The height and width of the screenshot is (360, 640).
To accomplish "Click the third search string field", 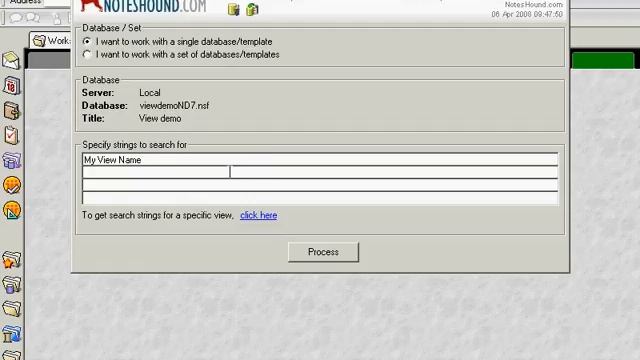I will tap(320, 185).
